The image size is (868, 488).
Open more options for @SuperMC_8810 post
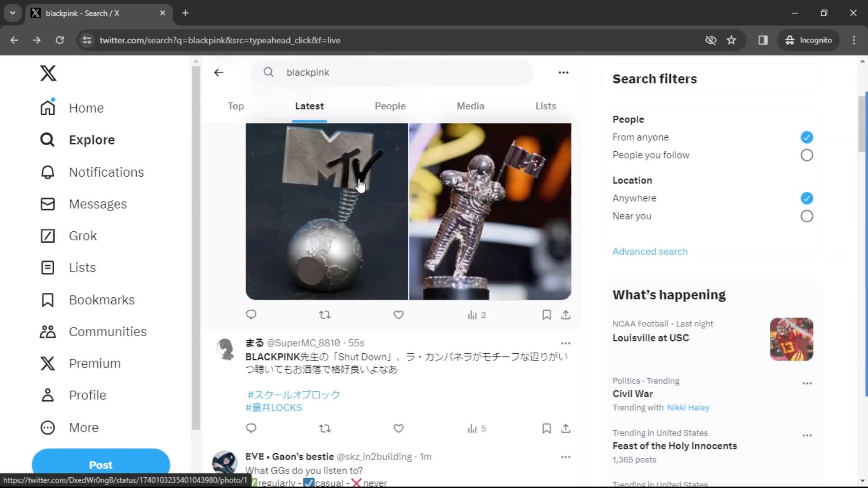[x=566, y=343]
